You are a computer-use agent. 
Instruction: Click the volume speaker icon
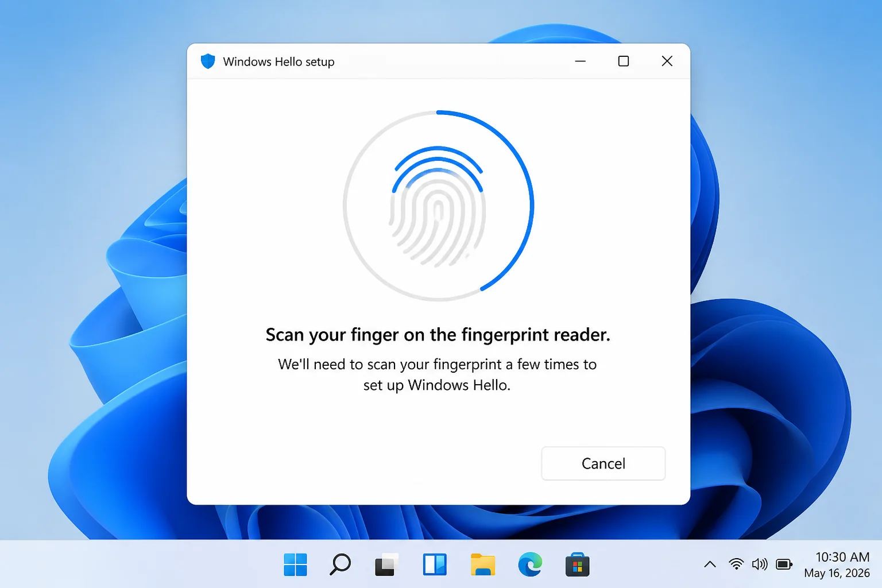point(760,564)
